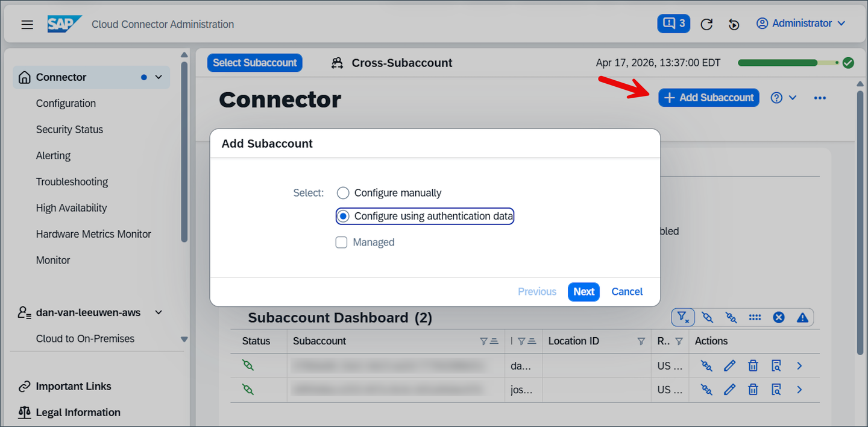This screenshot has height=427, width=868.
Task: Click the refresh icon in header
Action: 706,24
